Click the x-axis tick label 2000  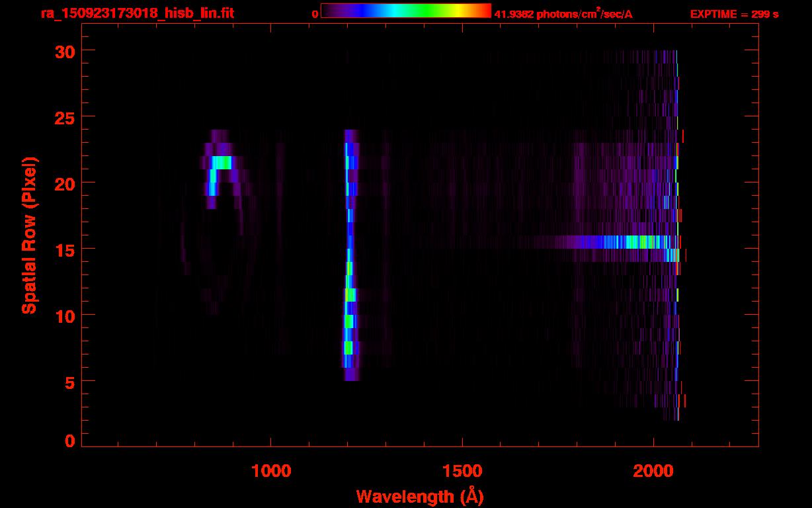point(653,471)
